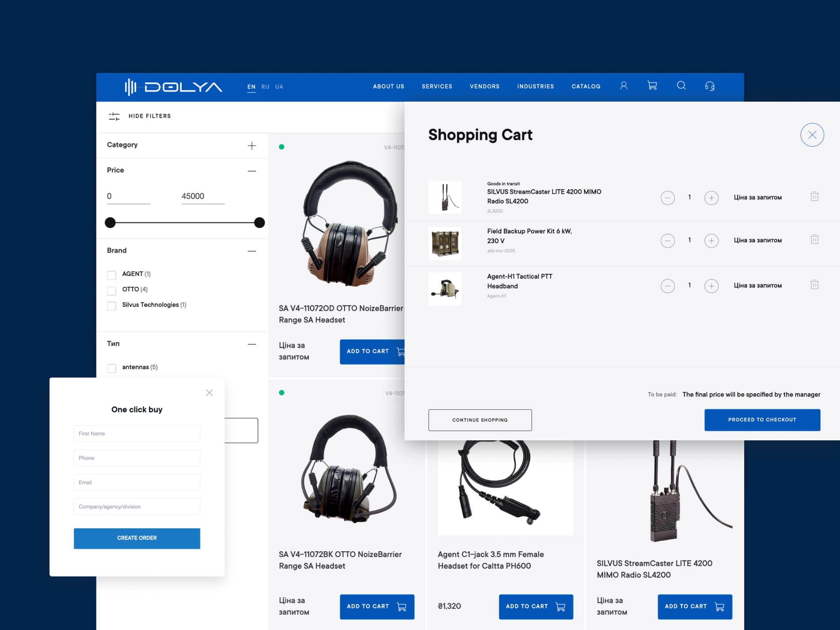840x630 pixels.
Task: Open the Vendors menu
Action: click(x=485, y=86)
